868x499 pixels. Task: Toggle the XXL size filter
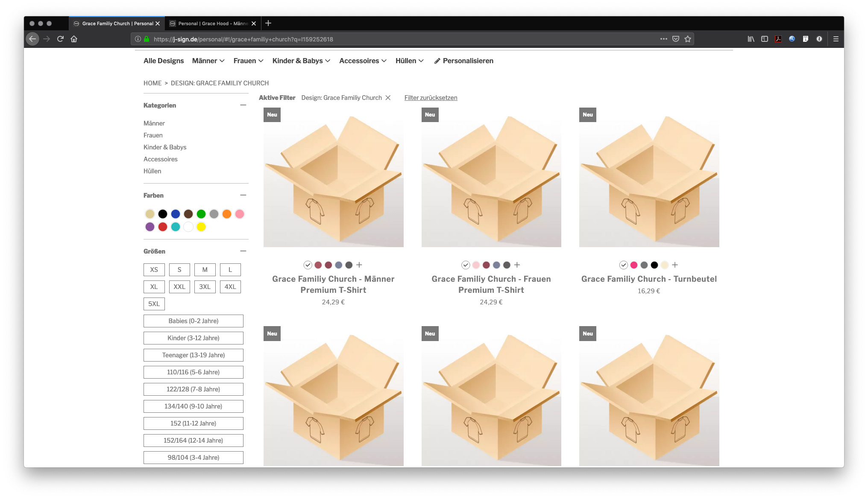click(179, 287)
